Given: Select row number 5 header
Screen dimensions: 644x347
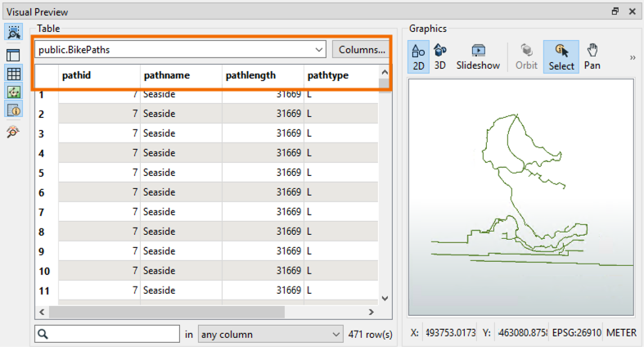Looking at the screenshot, I should click(47, 173).
